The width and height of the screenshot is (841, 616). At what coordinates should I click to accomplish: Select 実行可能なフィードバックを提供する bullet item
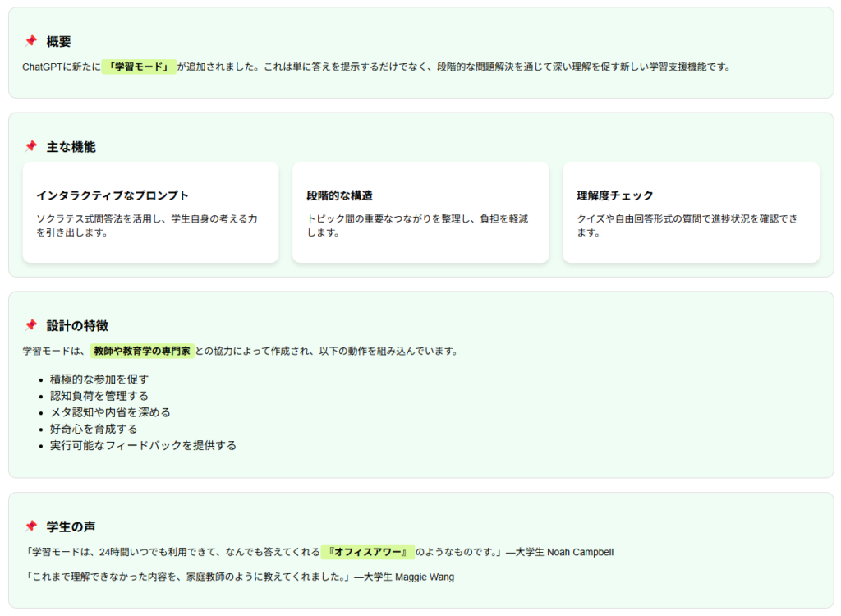pyautogui.click(x=143, y=445)
